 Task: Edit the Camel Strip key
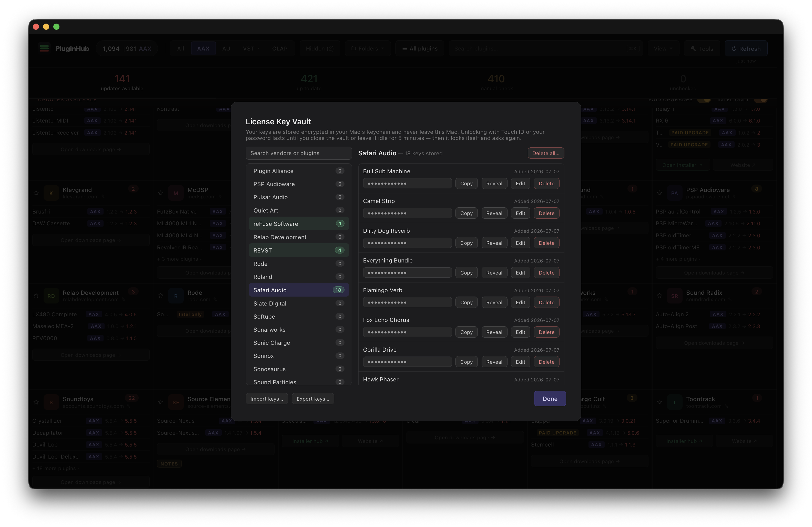(x=520, y=213)
